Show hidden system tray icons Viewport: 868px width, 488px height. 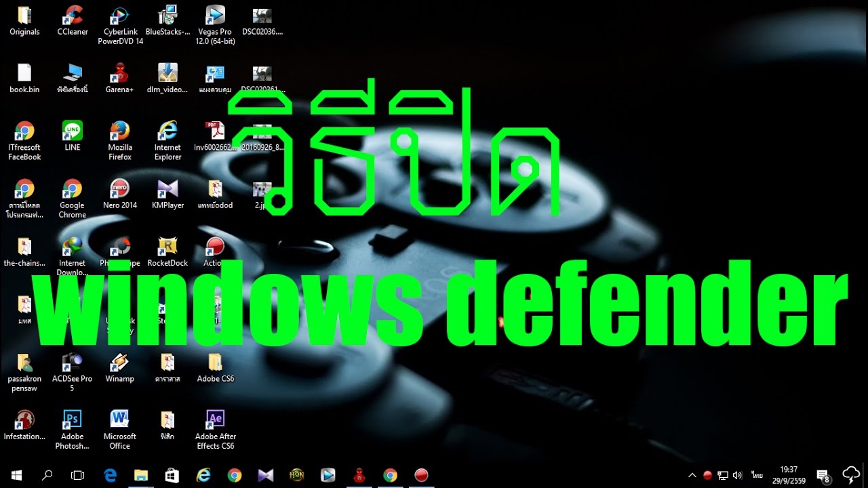point(692,475)
